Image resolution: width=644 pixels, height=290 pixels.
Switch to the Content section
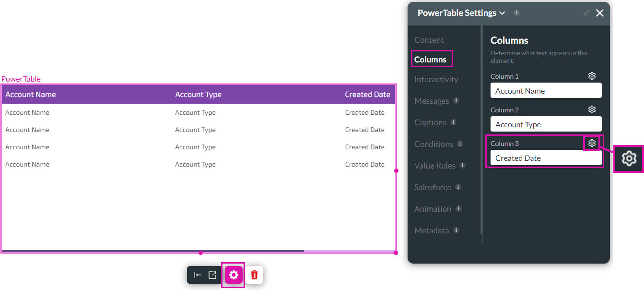tap(429, 40)
